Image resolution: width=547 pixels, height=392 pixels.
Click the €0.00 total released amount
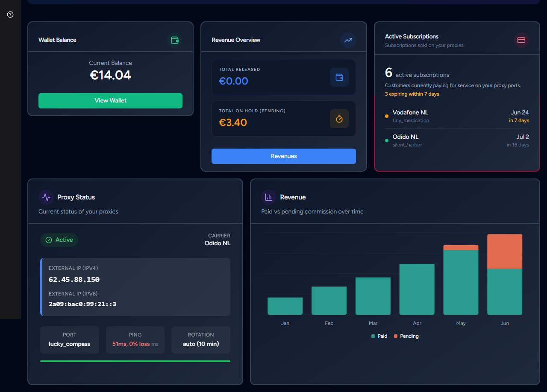click(233, 81)
